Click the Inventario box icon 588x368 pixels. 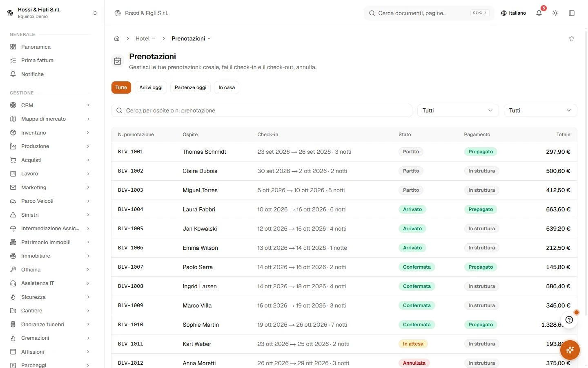(x=13, y=132)
